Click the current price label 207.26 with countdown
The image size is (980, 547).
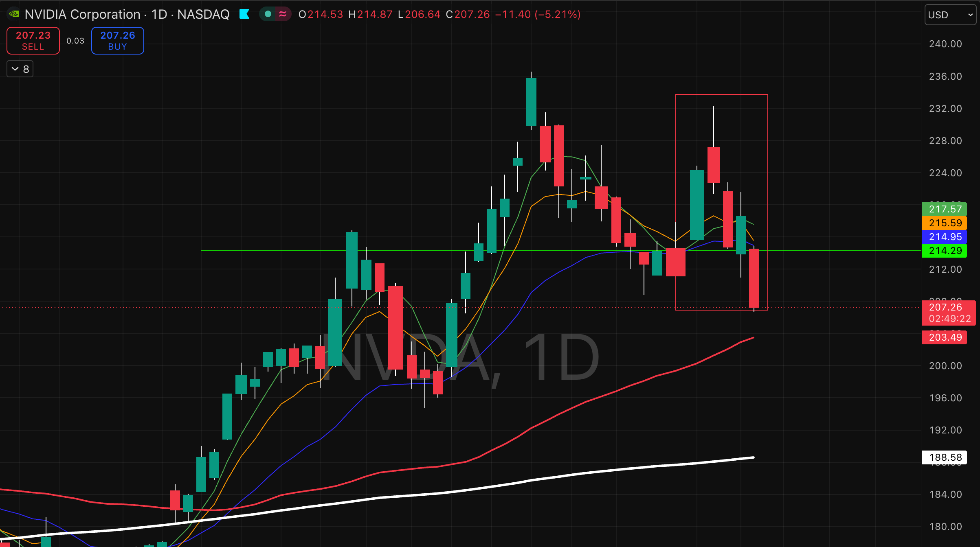click(949, 313)
